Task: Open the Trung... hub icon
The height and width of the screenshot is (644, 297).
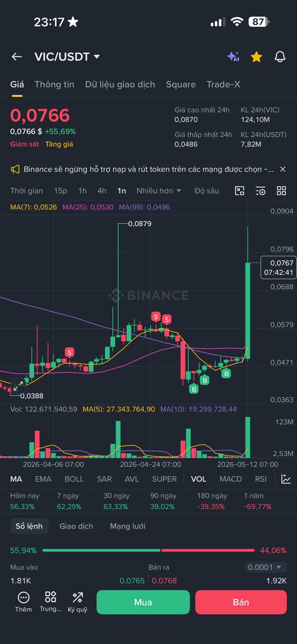Action: coord(50,602)
